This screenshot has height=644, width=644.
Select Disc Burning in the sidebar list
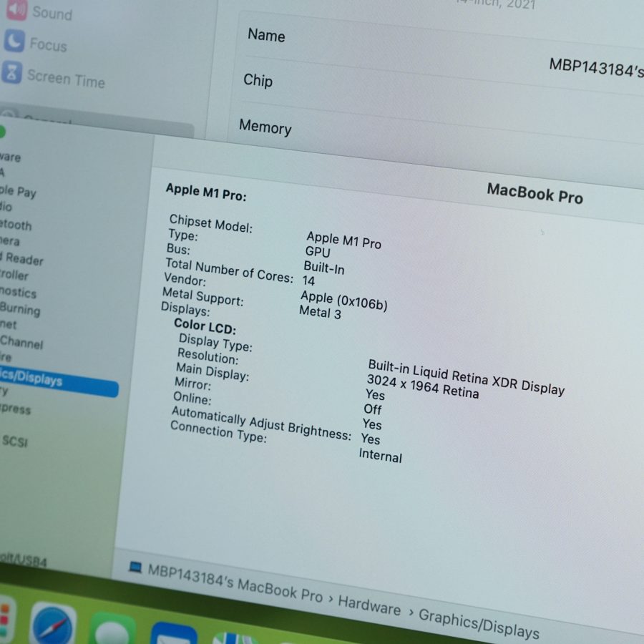point(20,309)
